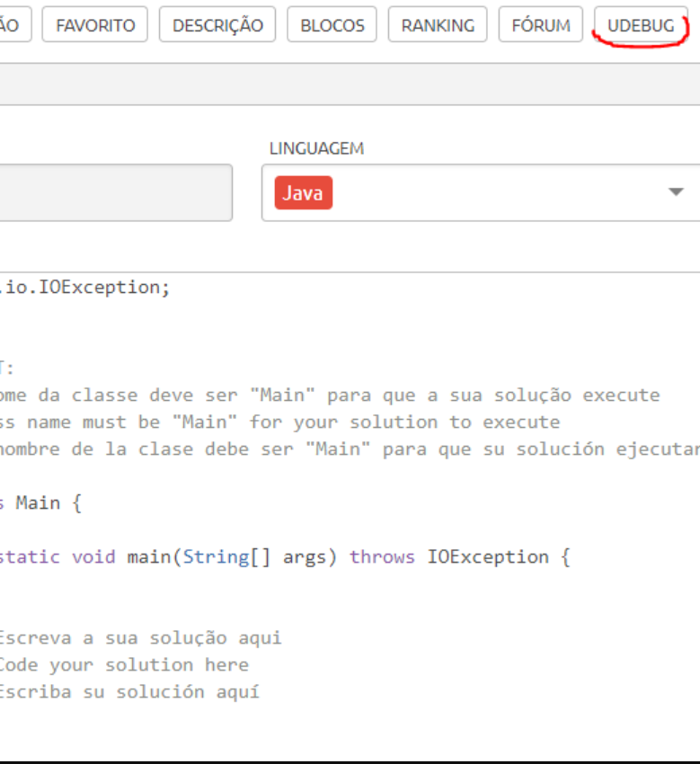The width and height of the screenshot is (700, 764).
Task: Click the 'void' keyword in the code
Action: 93,557
